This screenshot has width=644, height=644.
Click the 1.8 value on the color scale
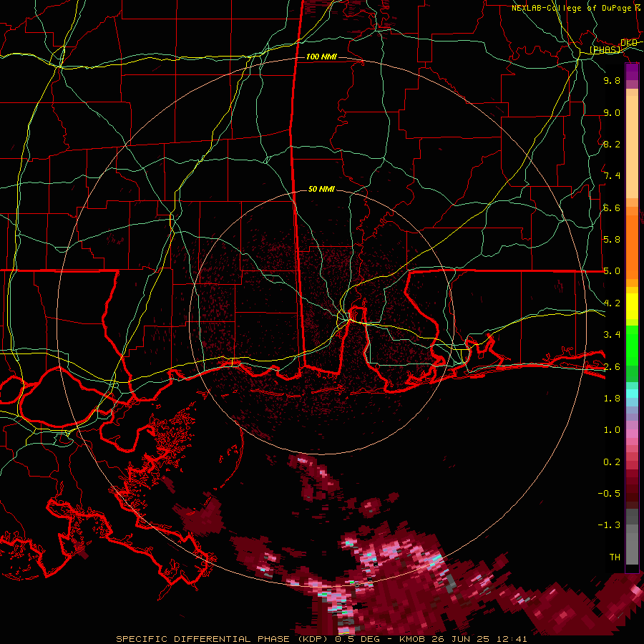pyautogui.click(x=612, y=399)
